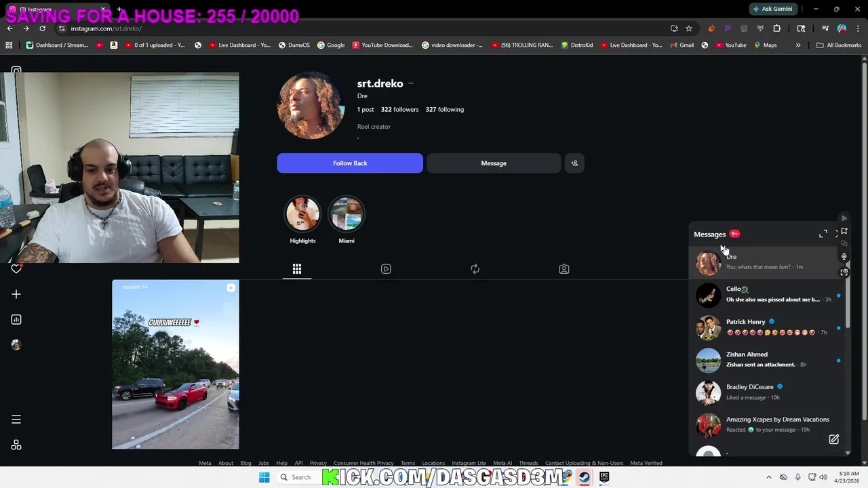Image resolution: width=868 pixels, height=488 pixels.
Task: Switch to Reels tab
Action: (386, 269)
